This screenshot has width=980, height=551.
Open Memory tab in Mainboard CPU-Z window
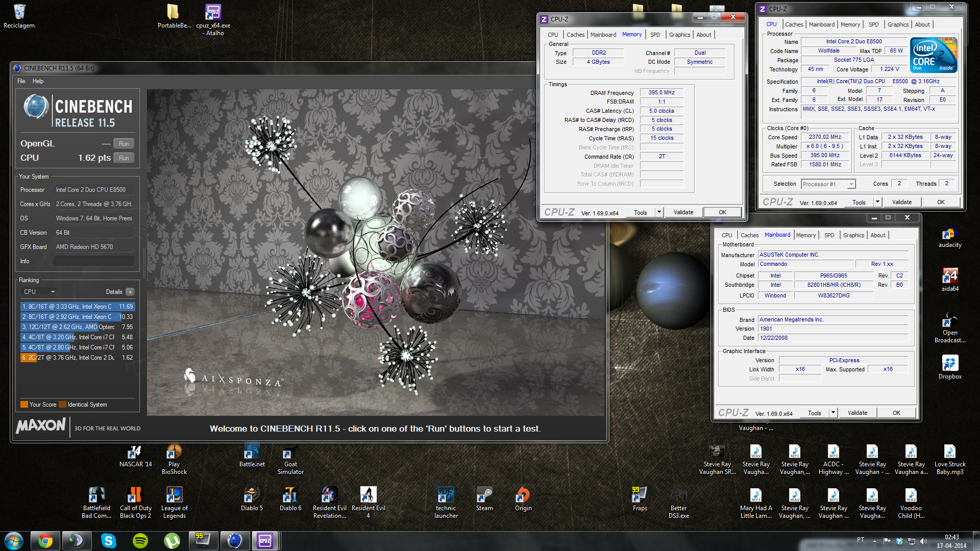pyautogui.click(x=806, y=235)
